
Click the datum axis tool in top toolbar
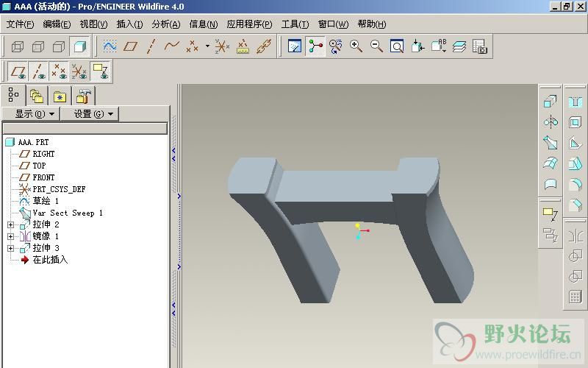coord(151,46)
